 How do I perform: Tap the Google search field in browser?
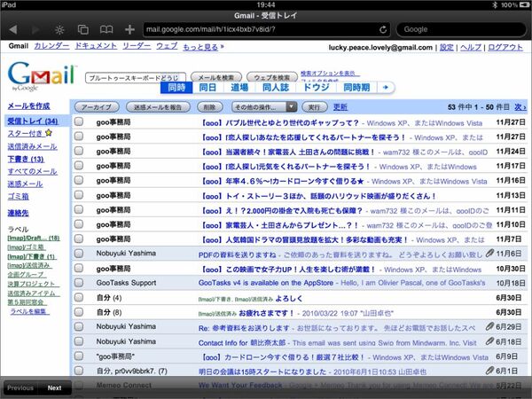[x=461, y=29]
